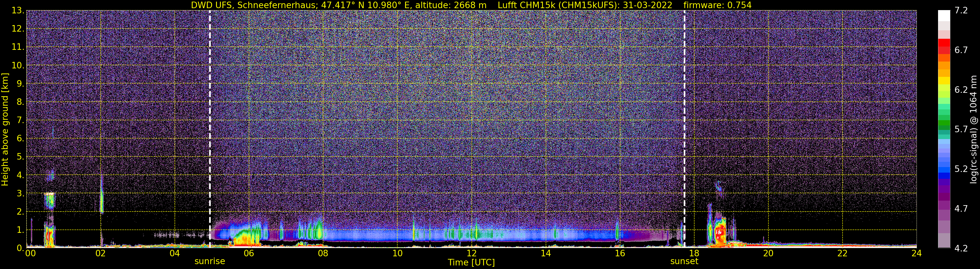
Task: Click the 6 km height tick label
Action: pyautogui.click(x=20, y=139)
